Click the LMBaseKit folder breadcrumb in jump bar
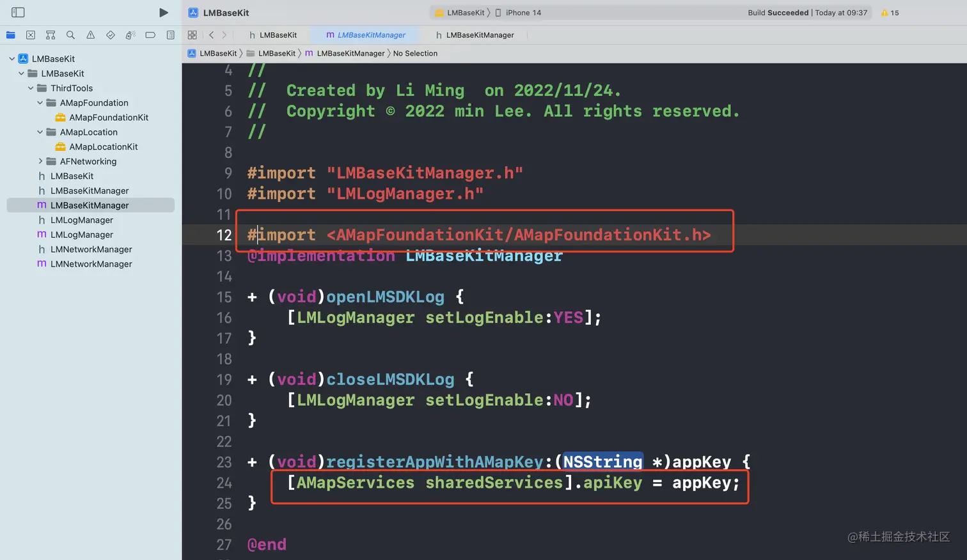Image resolution: width=967 pixels, height=560 pixels. click(x=271, y=53)
